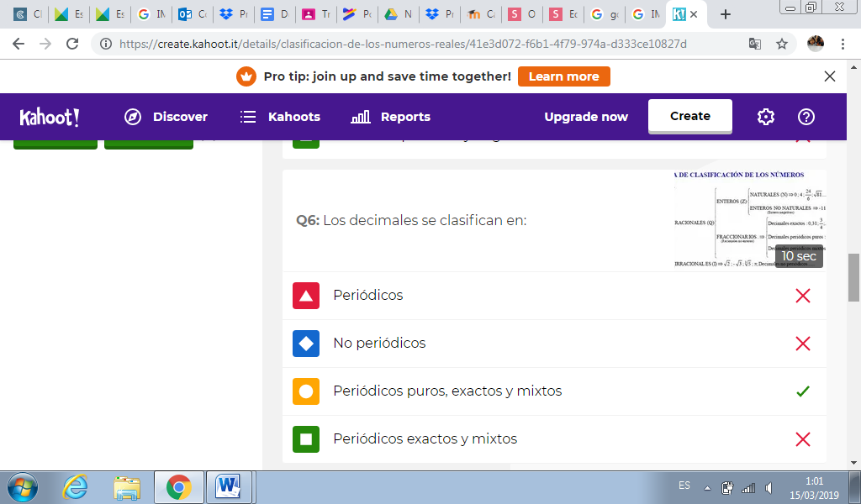The height and width of the screenshot is (504, 861).
Task: Click the Chrome taskbar icon
Action: (178, 487)
